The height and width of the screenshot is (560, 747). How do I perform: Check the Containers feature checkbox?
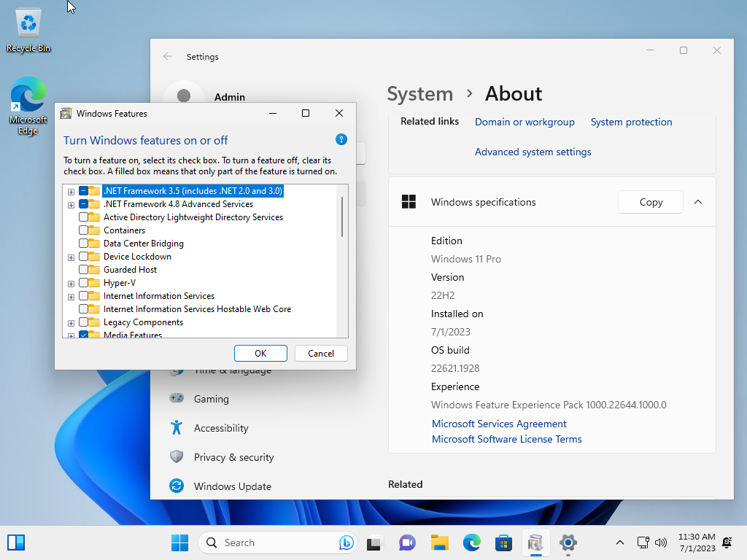[x=84, y=230]
